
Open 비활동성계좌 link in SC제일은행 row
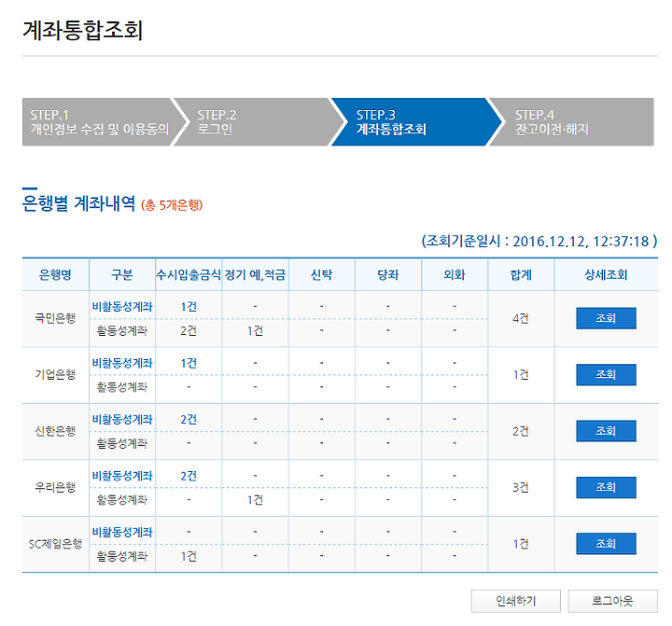pyautogui.click(x=122, y=532)
